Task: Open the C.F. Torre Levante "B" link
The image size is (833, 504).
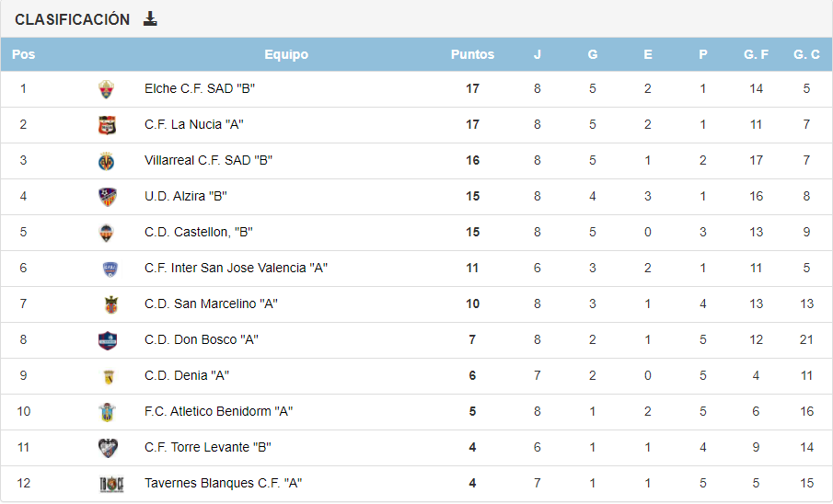Action: coord(208,447)
